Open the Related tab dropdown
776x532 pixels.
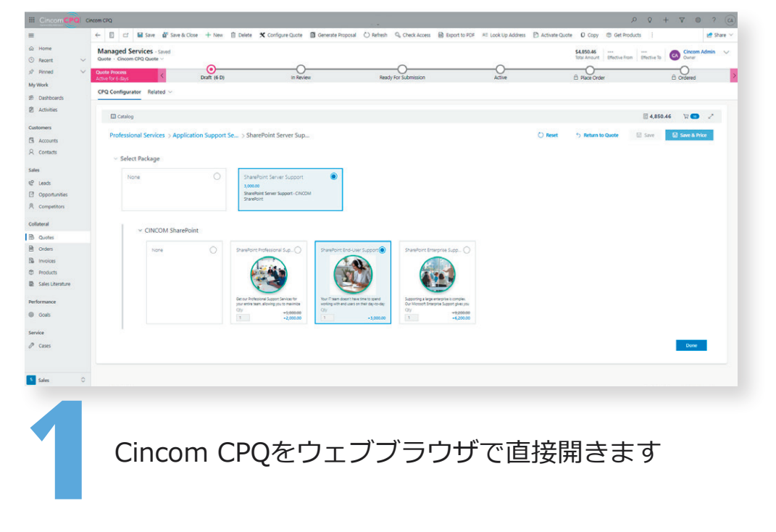coord(160,92)
